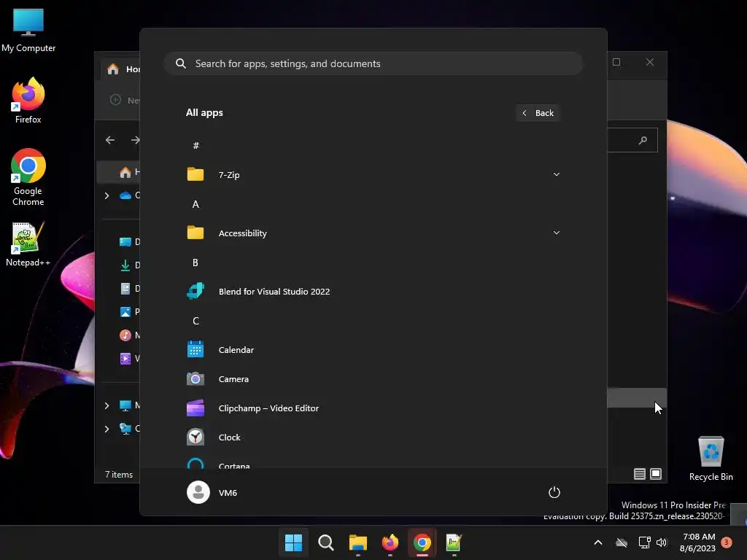Viewport: 747px width, 560px height.
Task: Open taskbar Search icon
Action: click(326, 542)
